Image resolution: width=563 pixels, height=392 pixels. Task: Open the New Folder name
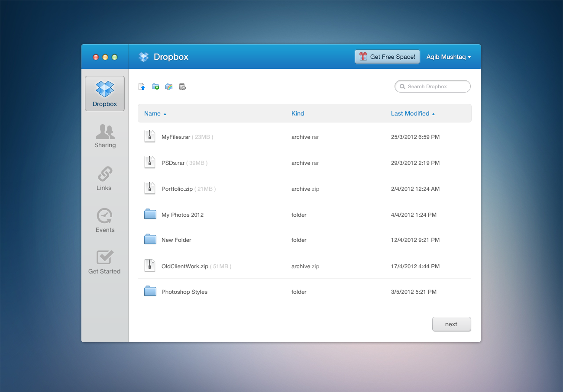point(176,240)
